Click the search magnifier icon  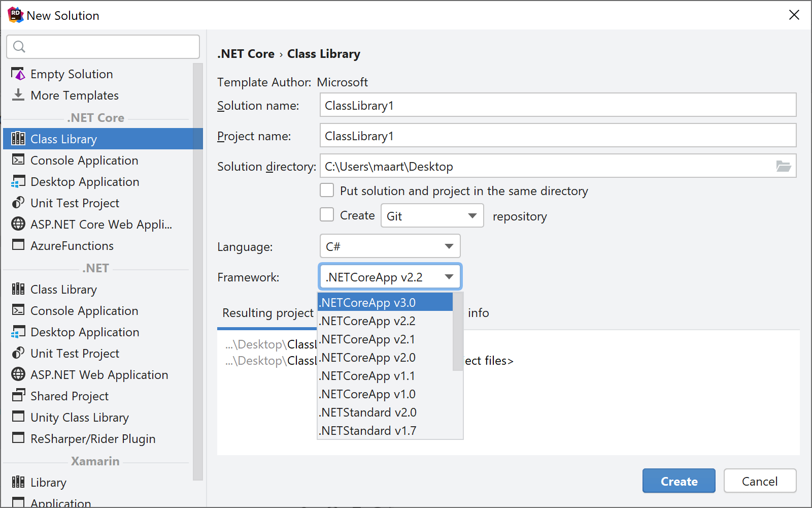[19, 47]
